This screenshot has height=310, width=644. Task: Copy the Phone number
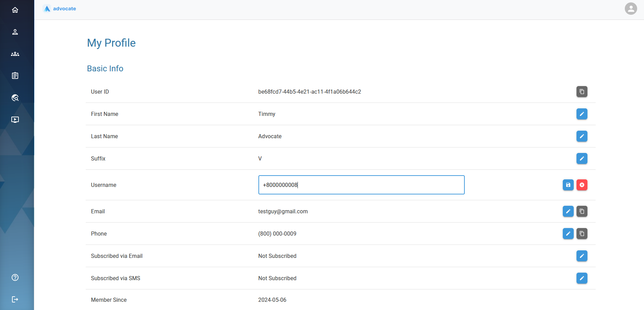click(x=582, y=234)
